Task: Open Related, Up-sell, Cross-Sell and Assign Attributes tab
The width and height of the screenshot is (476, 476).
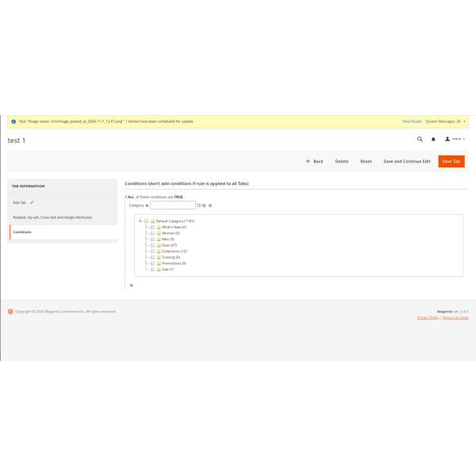Action: [x=52, y=217]
